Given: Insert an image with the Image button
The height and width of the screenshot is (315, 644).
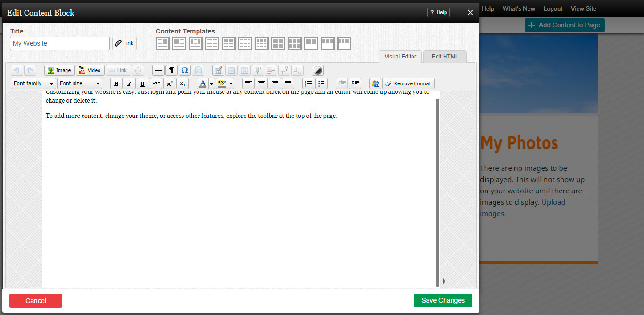Looking at the screenshot, I should pos(59,70).
